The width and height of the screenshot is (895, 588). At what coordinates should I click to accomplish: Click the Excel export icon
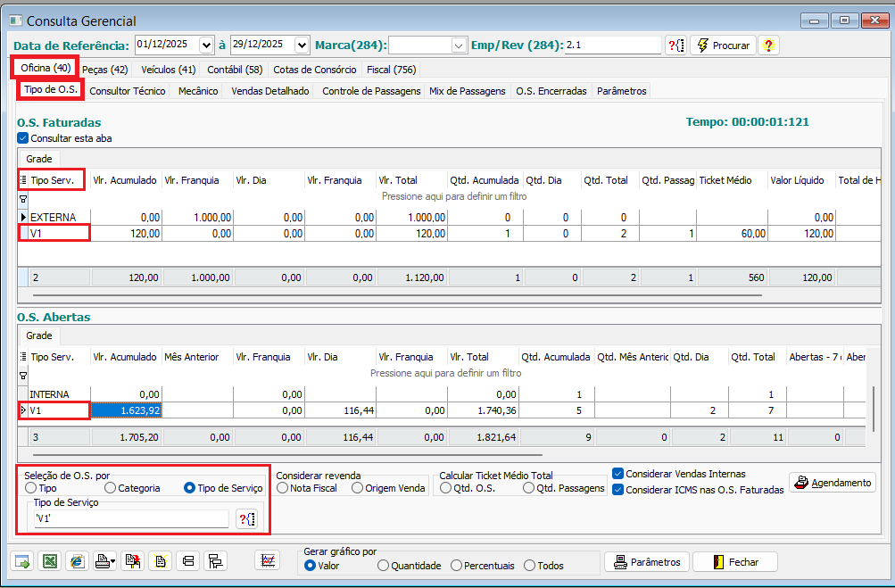[50, 561]
